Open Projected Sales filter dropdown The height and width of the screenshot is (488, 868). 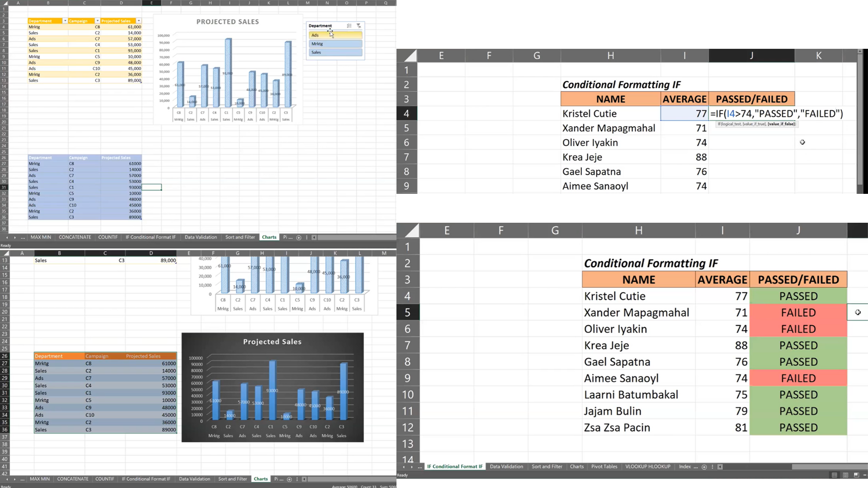click(138, 21)
